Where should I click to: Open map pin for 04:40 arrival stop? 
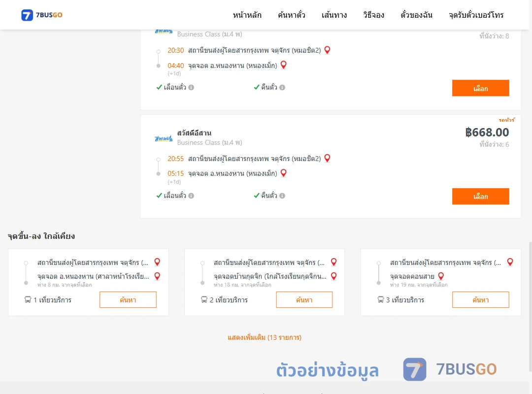[284, 65]
